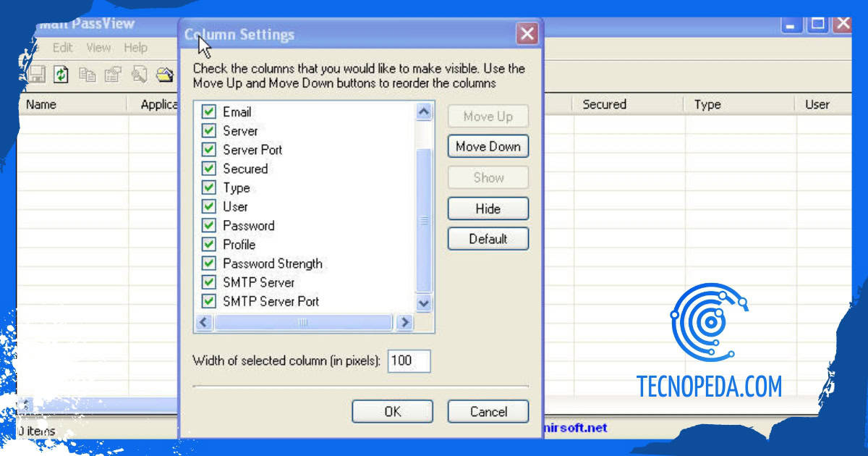Click the vertical scrollbar thumb in column list

pyautogui.click(x=424, y=220)
